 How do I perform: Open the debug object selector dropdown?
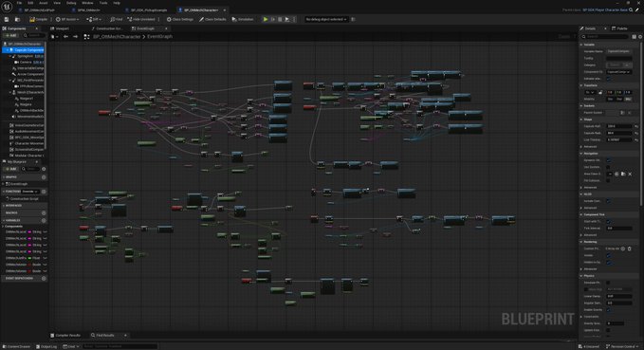[327, 19]
